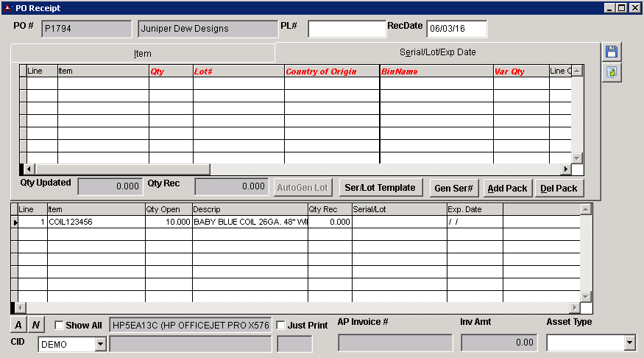Screen dimensions: 644x358
Task: Click the Gen Ser# button
Action: (x=454, y=188)
